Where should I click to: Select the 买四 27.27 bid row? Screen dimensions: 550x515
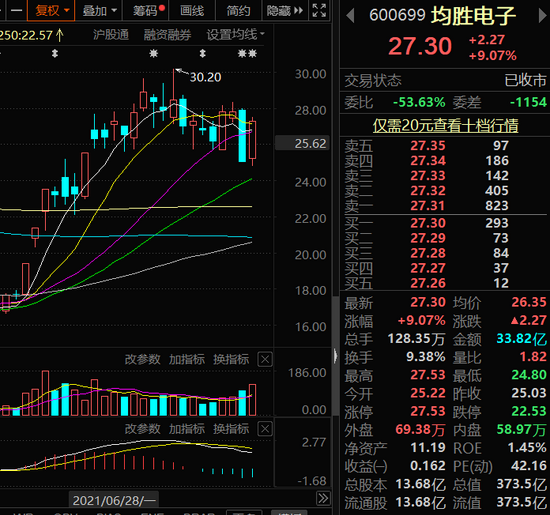[x=445, y=268]
